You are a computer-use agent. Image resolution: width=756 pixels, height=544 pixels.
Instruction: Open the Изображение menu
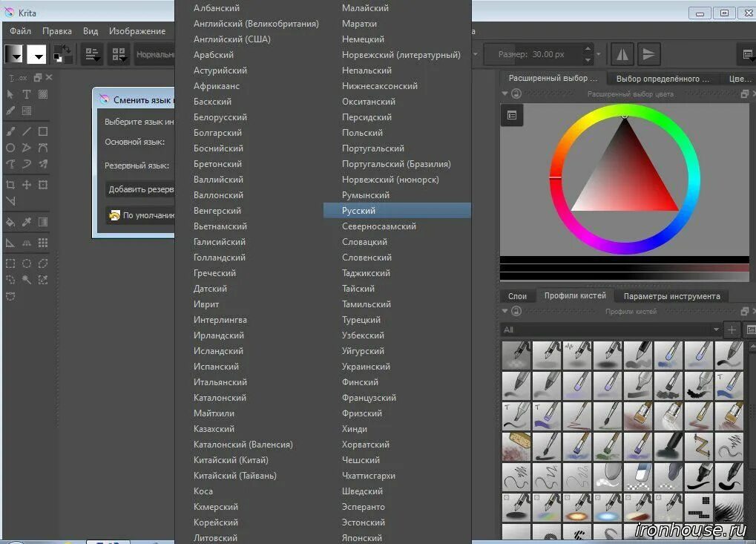pyautogui.click(x=137, y=31)
